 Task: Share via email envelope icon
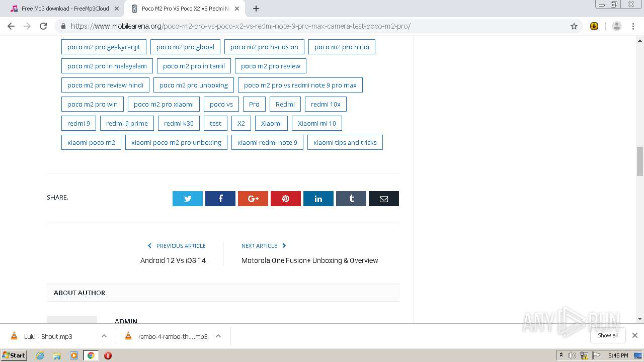coord(384,199)
